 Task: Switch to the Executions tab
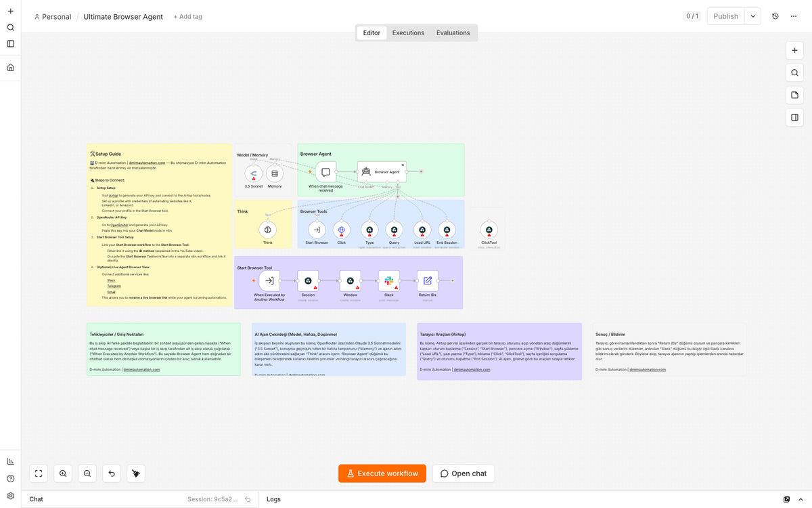pos(408,33)
